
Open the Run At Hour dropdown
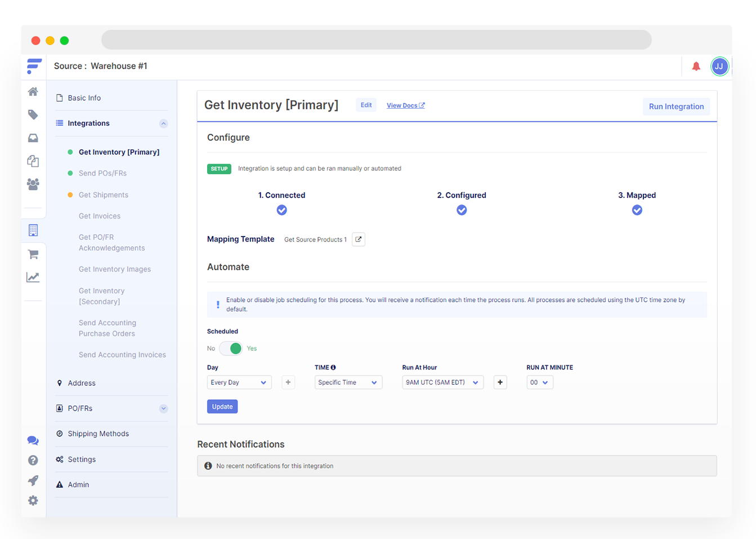click(443, 382)
